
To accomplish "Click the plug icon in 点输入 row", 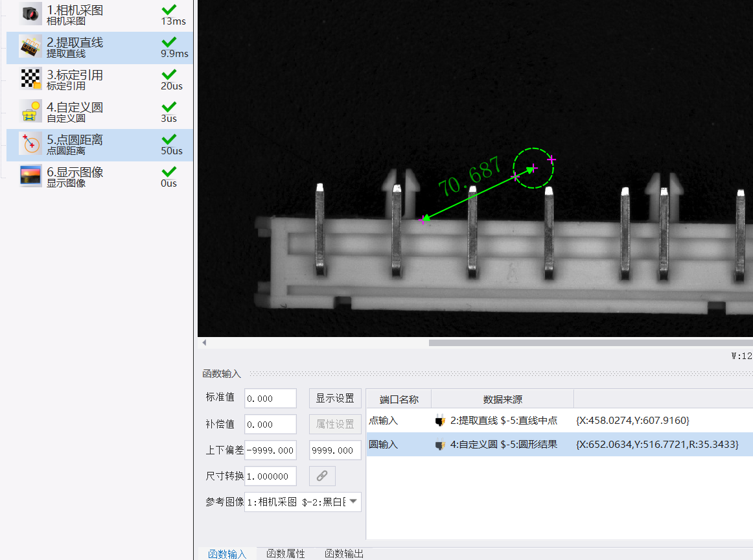I will (x=440, y=421).
